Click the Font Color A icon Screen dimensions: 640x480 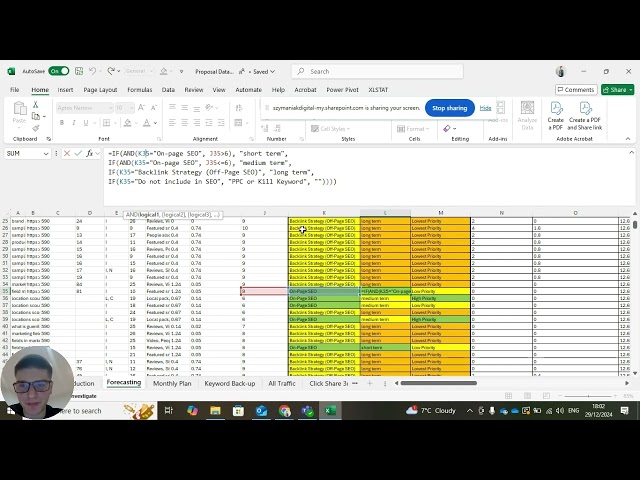tap(147, 123)
